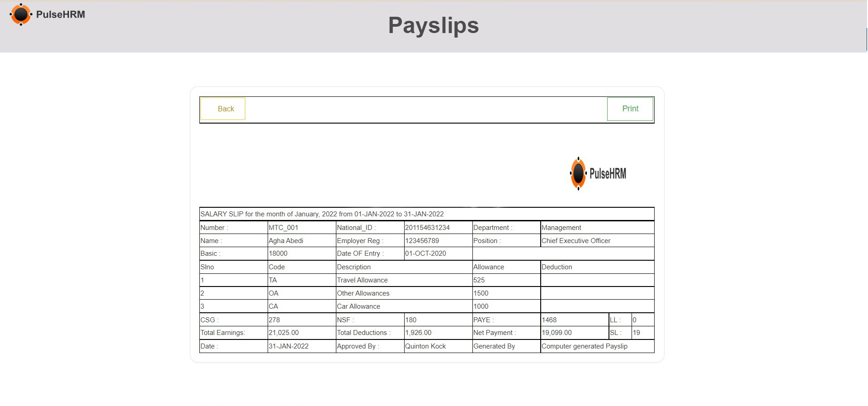Image resolution: width=868 pixels, height=406 pixels.
Task: Select the Travel Allowance description cell
Action: click(x=362, y=280)
